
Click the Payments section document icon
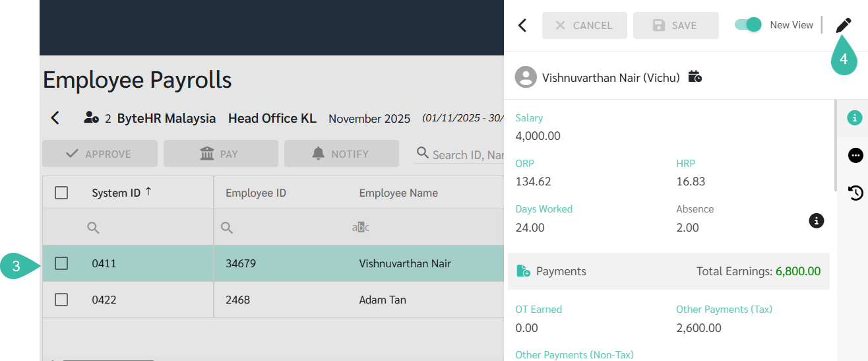tap(524, 271)
